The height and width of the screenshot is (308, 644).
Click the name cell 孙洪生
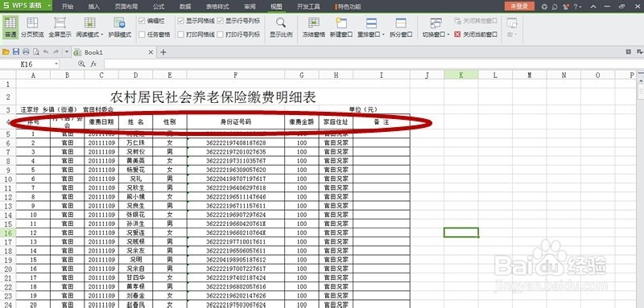[x=135, y=224]
